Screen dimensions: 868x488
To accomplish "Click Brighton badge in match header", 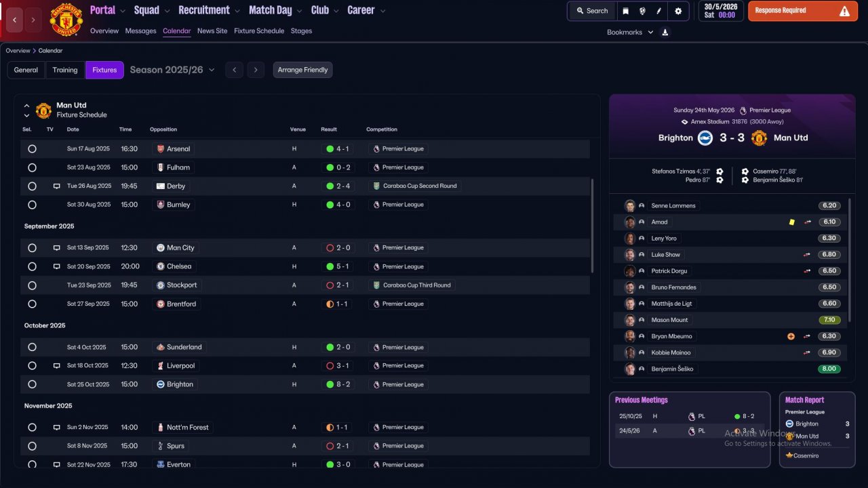I will 705,138.
